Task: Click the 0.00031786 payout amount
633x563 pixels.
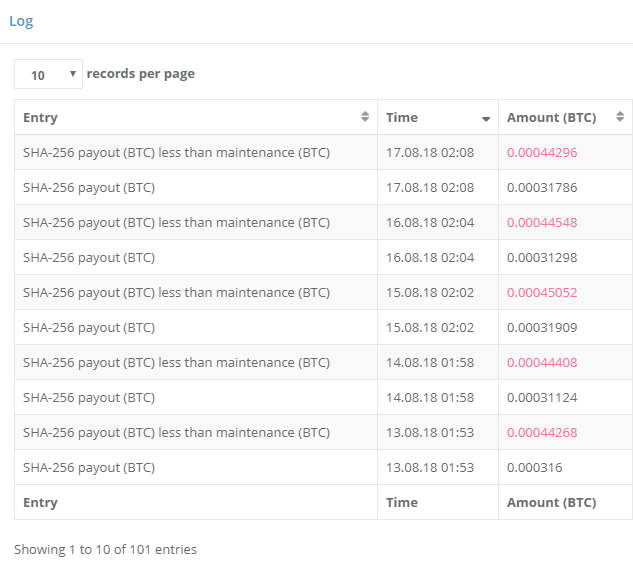Action: 542,187
